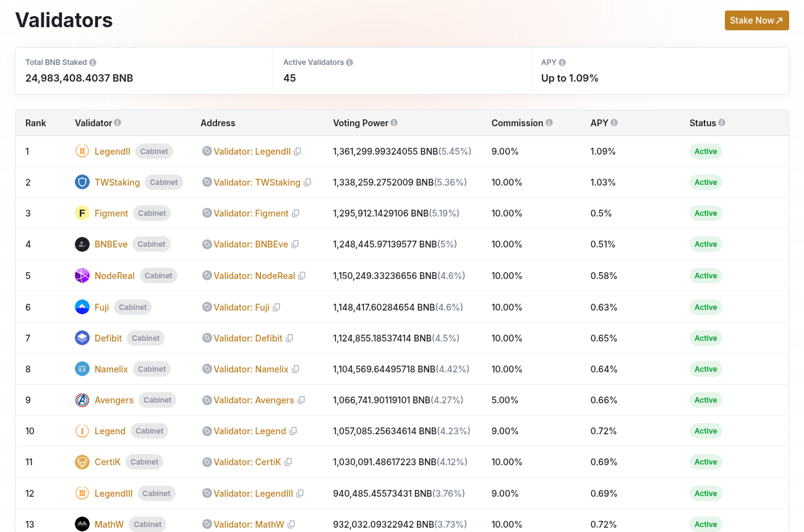Click the info icon next to Voting Power
Image resolution: width=804 pixels, height=532 pixels.
[394, 123]
